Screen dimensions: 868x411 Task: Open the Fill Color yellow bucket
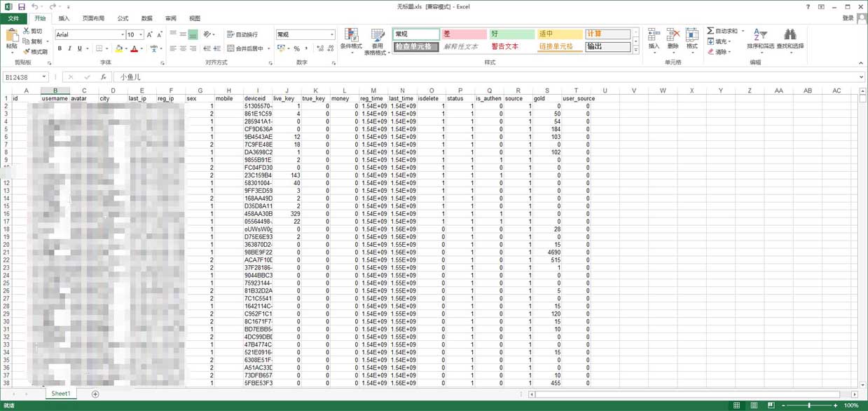tap(118, 48)
